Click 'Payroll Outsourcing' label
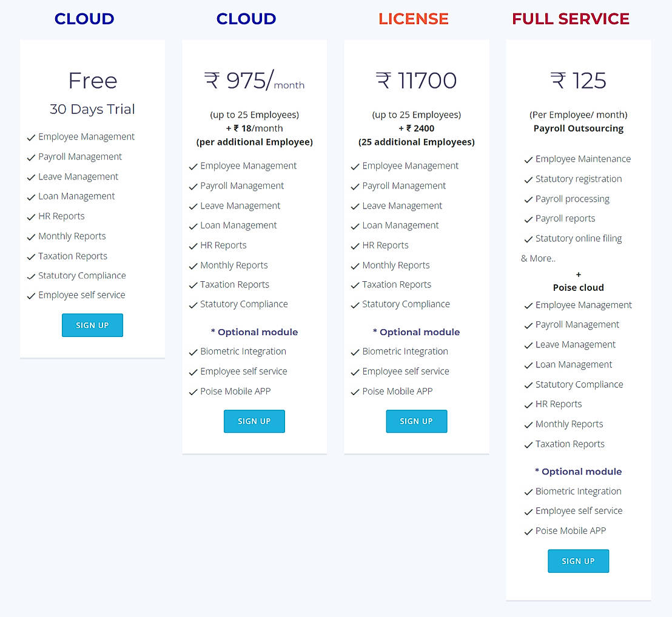This screenshot has width=672, height=617. pyautogui.click(x=579, y=128)
